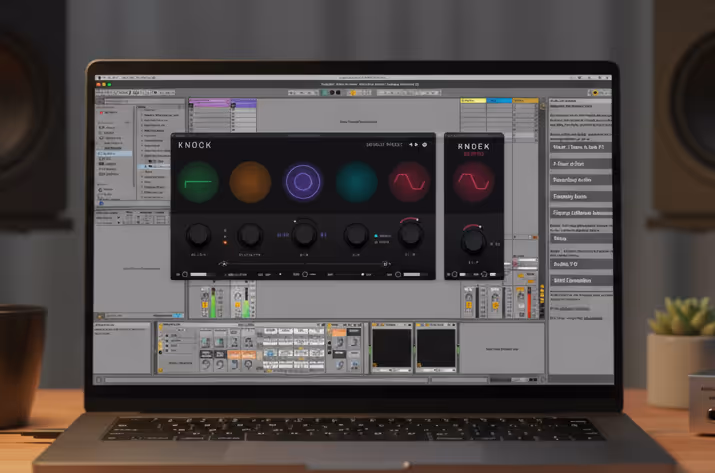Toggle the center round button in KNOCK bottom bar
This screenshot has height=473, width=715.
tap(305, 275)
